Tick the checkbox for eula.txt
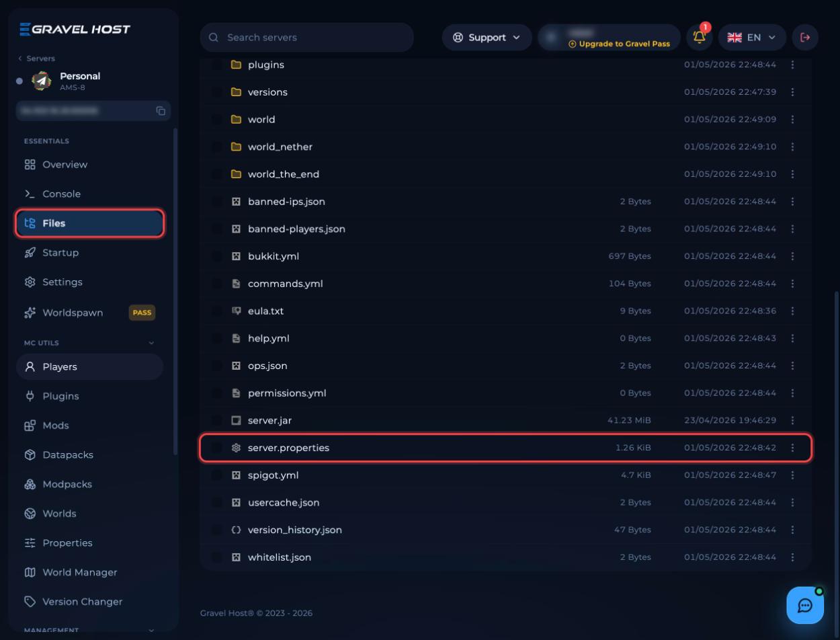840x640 pixels. [x=216, y=311]
